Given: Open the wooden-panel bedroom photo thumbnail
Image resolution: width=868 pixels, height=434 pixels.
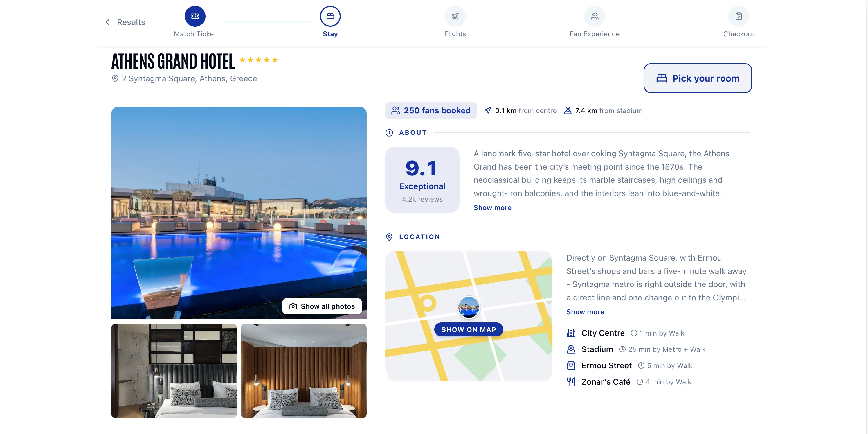Looking at the screenshot, I should (303, 371).
